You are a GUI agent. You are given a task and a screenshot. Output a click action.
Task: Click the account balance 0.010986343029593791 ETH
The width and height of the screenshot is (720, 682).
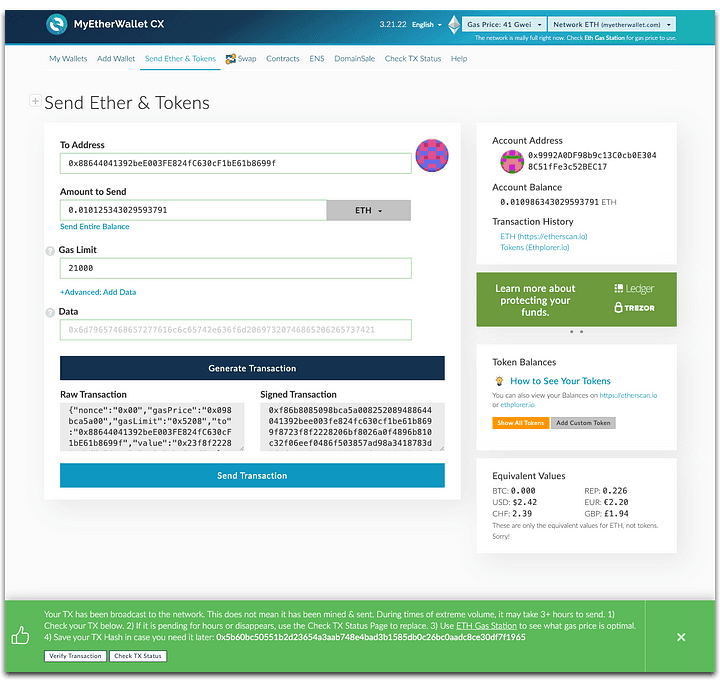click(x=558, y=202)
